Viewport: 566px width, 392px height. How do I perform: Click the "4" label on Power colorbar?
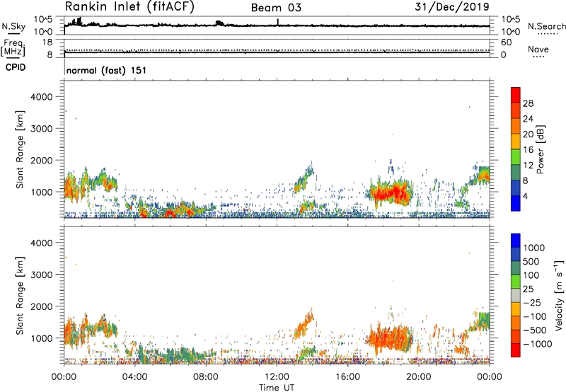(525, 196)
